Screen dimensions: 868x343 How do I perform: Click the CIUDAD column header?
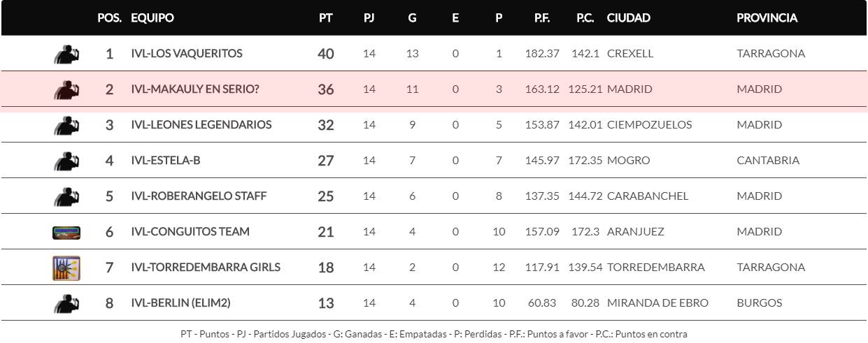629,18
